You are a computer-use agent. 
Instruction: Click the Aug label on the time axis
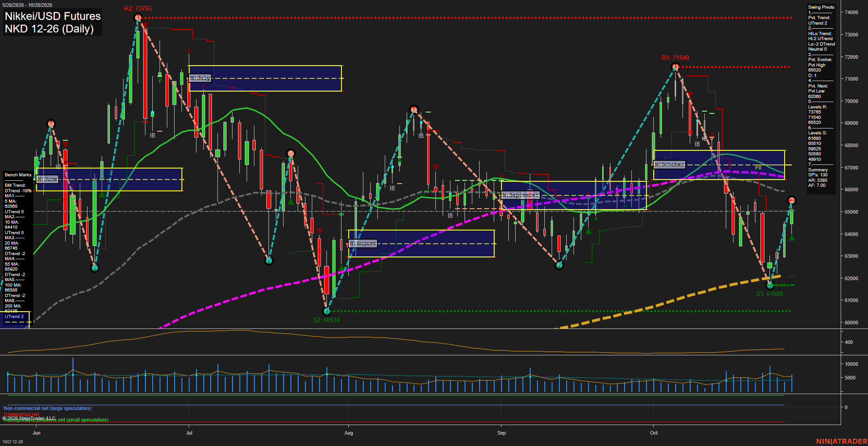(349, 433)
